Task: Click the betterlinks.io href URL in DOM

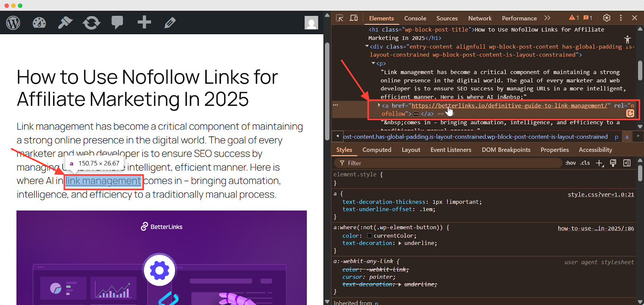Action: [x=509, y=105]
